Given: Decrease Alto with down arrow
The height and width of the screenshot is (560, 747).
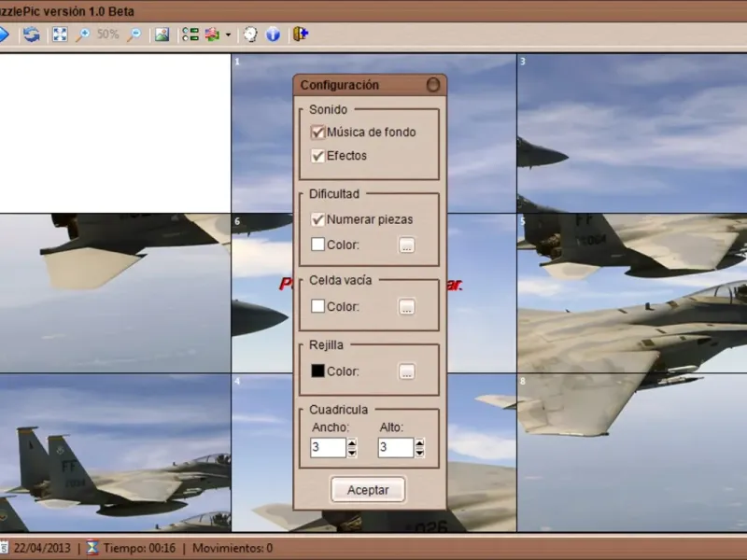Looking at the screenshot, I should tap(419, 453).
